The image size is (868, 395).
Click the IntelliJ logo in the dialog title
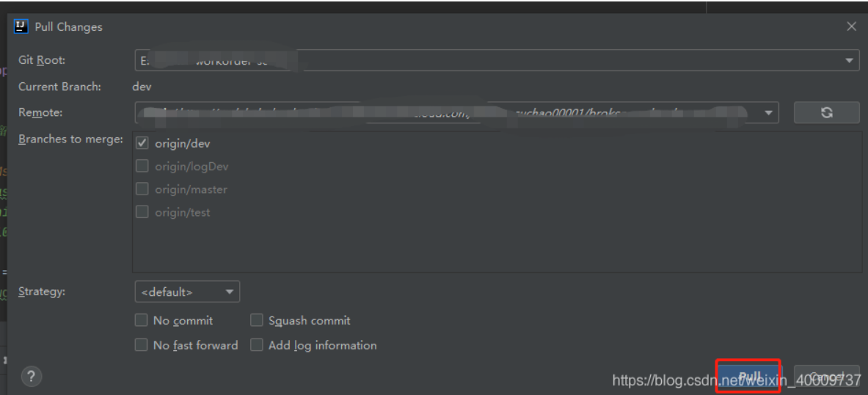(x=21, y=26)
